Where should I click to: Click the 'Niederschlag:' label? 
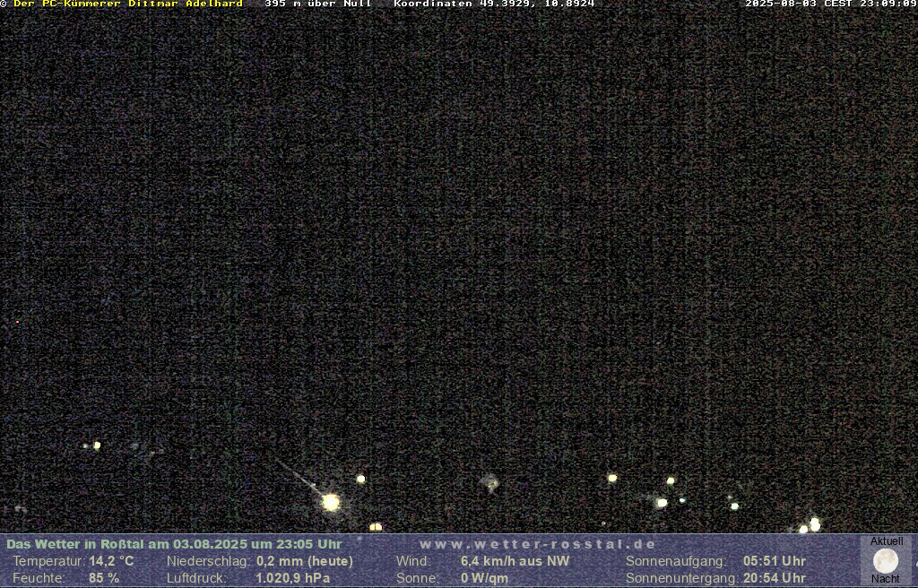click(210, 561)
